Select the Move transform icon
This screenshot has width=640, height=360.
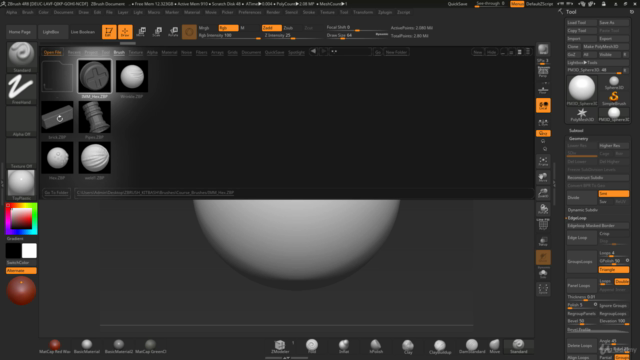141,31
